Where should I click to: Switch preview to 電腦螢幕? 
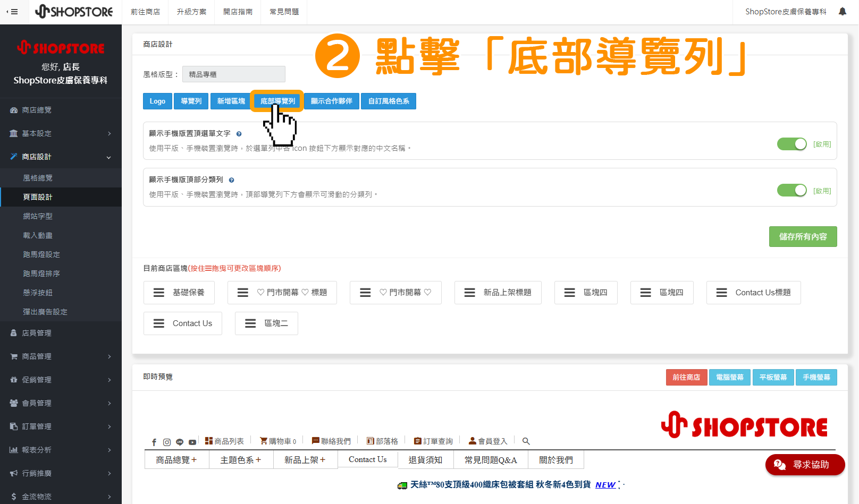pos(729,377)
